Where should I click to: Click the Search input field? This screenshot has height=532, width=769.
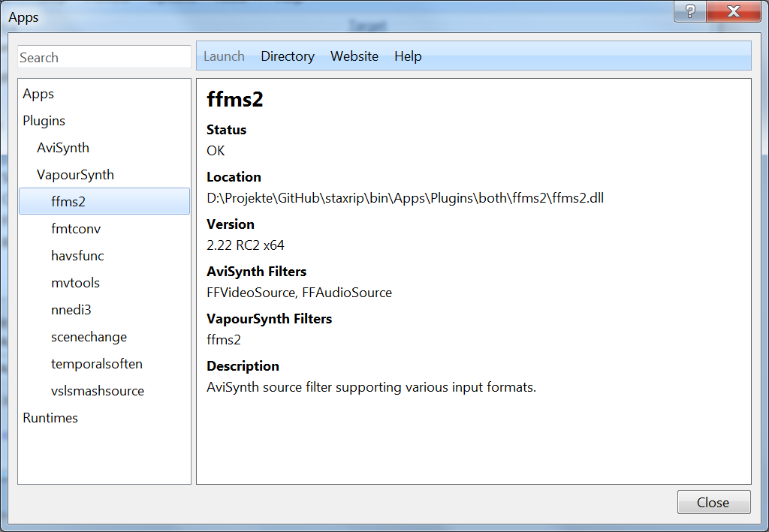[x=104, y=57]
